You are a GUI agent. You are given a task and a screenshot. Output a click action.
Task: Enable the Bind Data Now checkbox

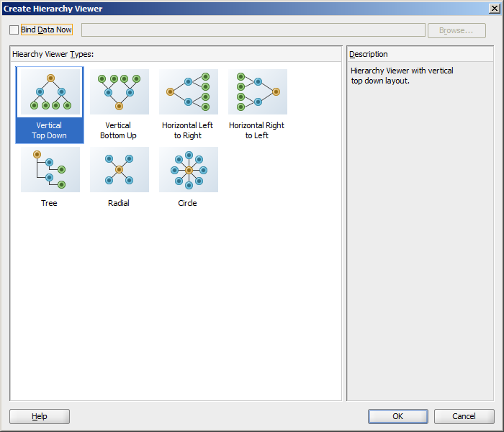[x=14, y=30]
